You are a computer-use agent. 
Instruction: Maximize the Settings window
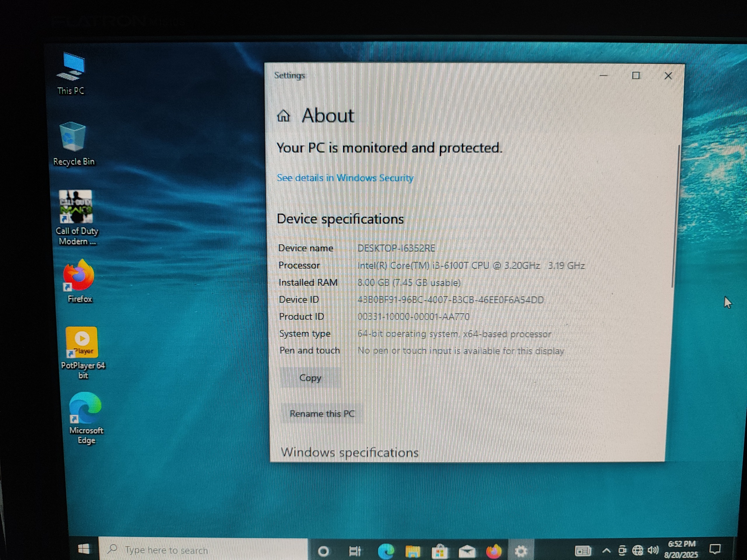(x=636, y=76)
